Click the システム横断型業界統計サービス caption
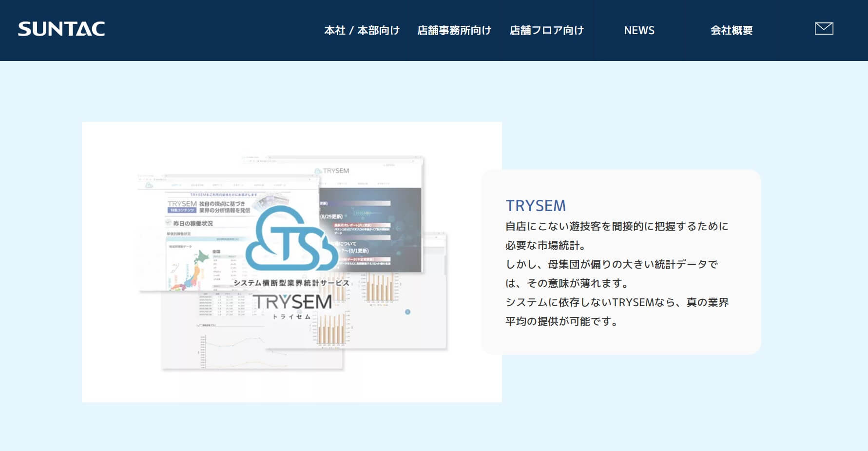868x451 pixels. click(x=291, y=283)
